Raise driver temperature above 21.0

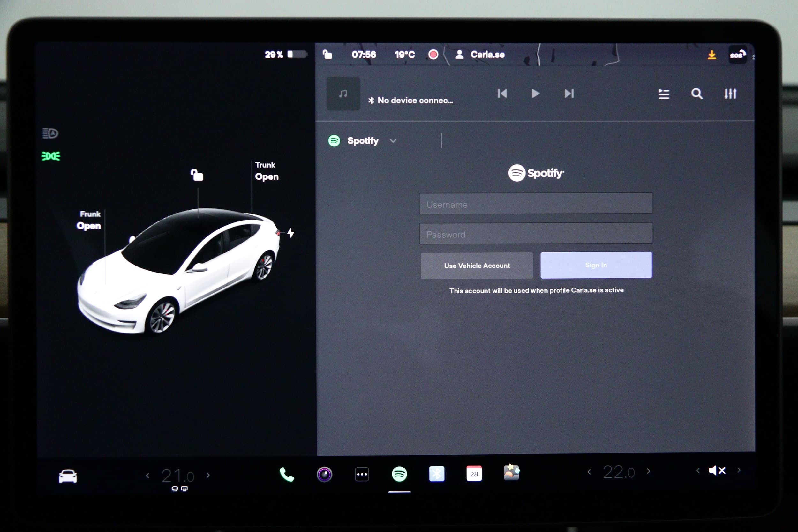tap(208, 475)
